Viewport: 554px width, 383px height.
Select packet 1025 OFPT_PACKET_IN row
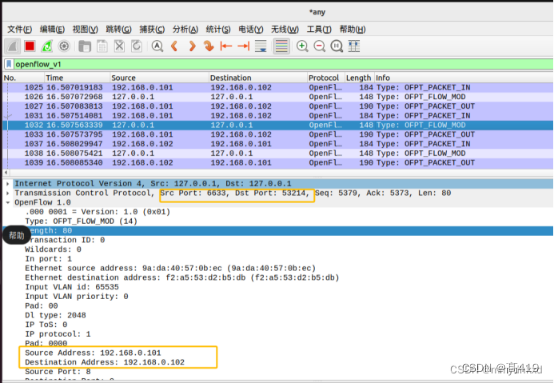278,87
